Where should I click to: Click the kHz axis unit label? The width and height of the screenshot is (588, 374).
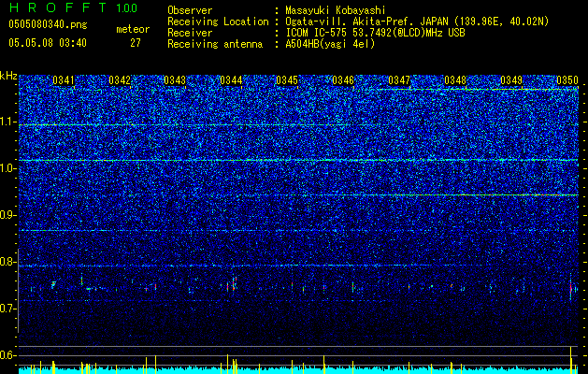pyautogui.click(x=8, y=76)
